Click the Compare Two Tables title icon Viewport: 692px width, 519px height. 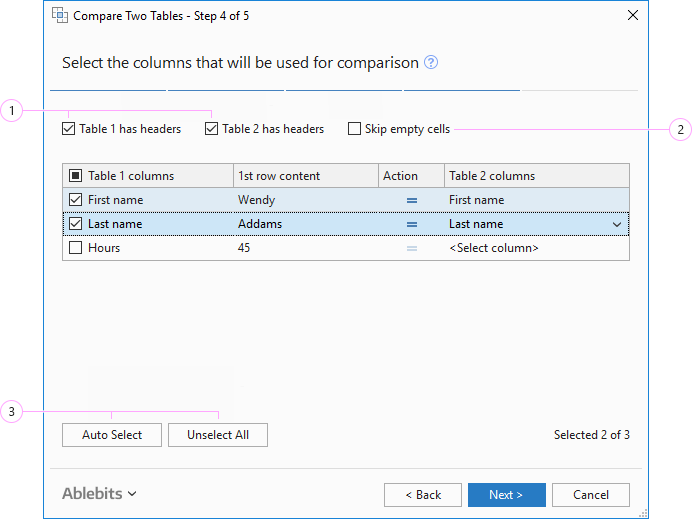click(60, 15)
